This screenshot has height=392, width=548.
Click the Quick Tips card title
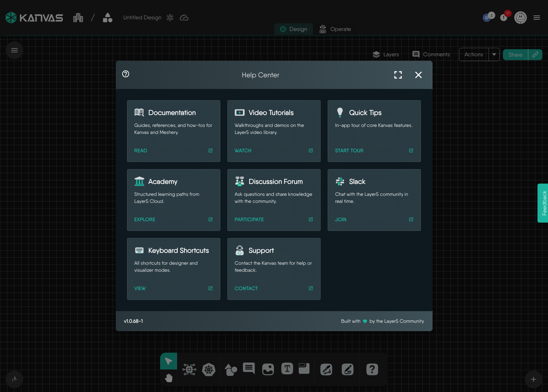(365, 113)
